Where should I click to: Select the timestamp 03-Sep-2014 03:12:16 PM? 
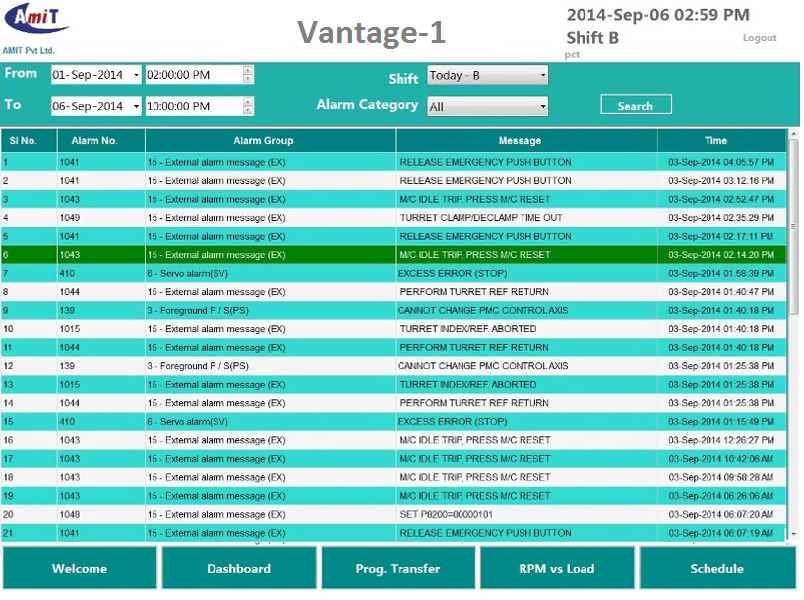(x=721, y=181)
